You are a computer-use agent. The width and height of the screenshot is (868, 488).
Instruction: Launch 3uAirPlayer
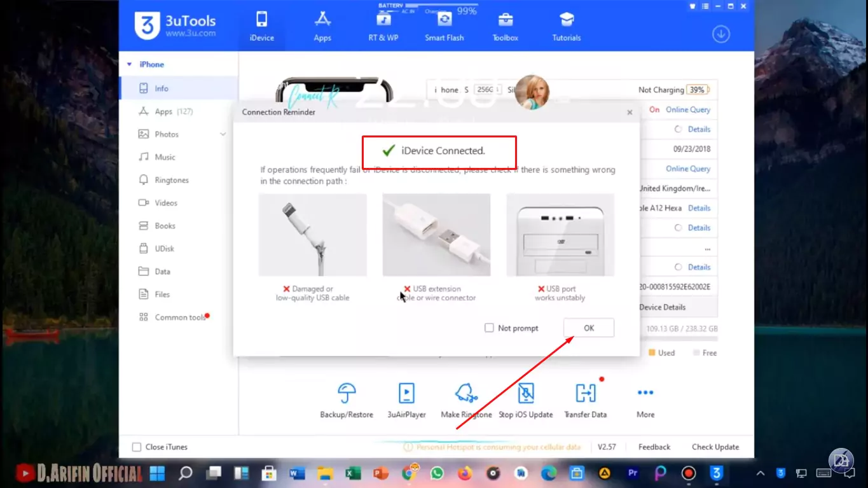pyautogui.click(x=406, y=400)
